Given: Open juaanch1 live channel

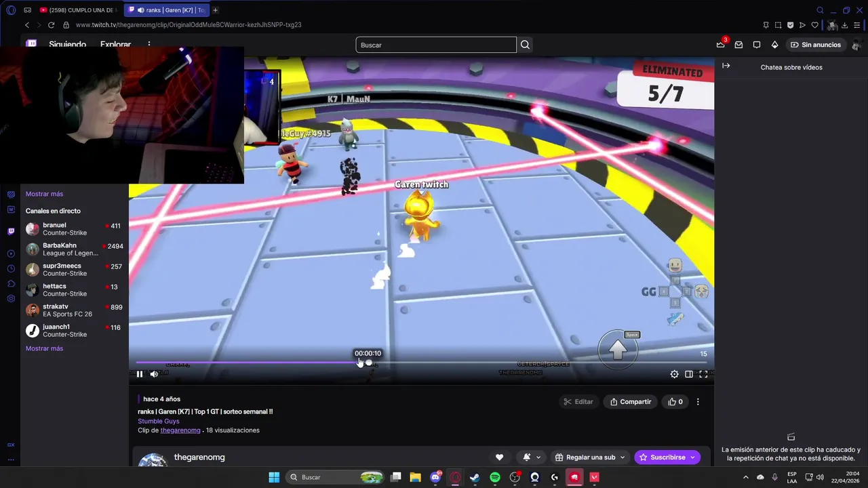Looking at the screenshot, I should 74,330.
